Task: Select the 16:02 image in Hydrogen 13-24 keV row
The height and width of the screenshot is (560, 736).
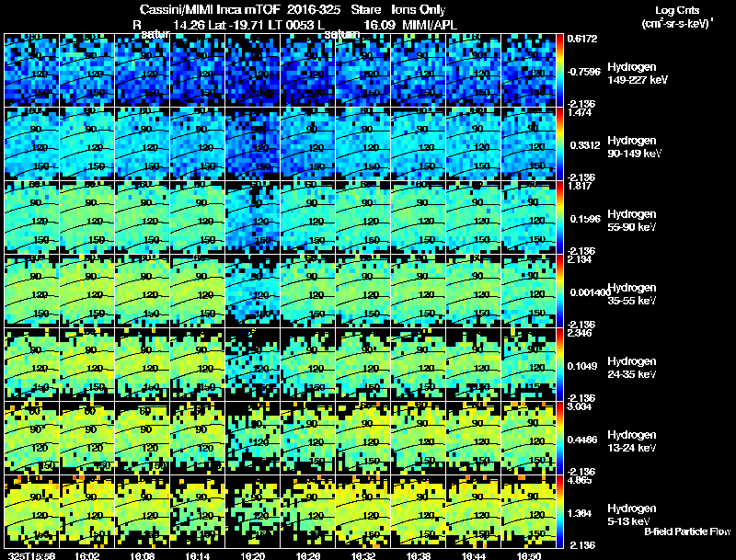Action: [x=87, y=438]
